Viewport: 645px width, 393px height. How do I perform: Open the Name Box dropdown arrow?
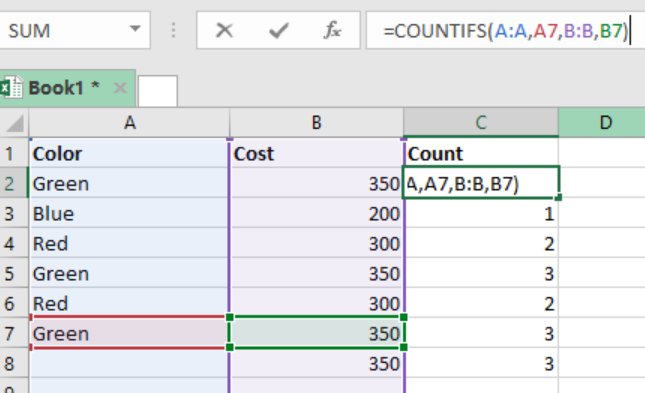click(135, 29)
